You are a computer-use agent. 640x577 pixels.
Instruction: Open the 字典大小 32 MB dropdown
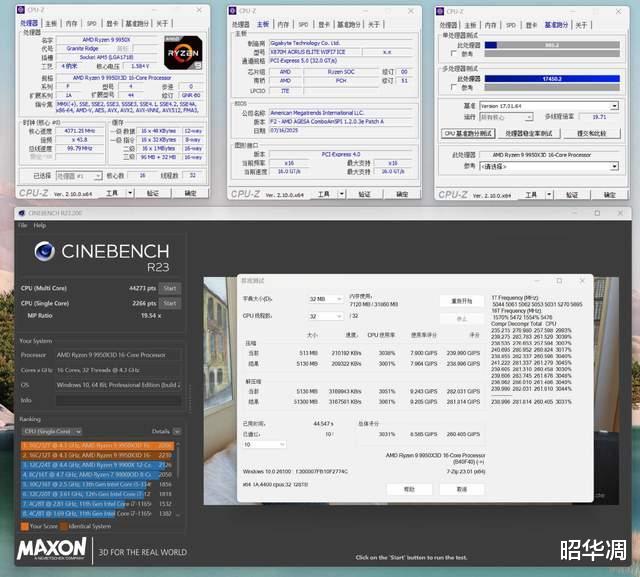[325, 299]
